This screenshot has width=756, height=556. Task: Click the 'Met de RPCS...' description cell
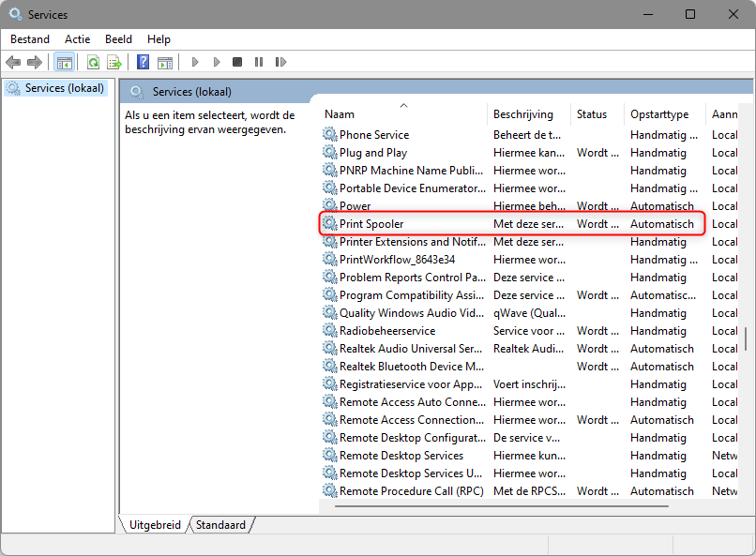click(529, 491)
